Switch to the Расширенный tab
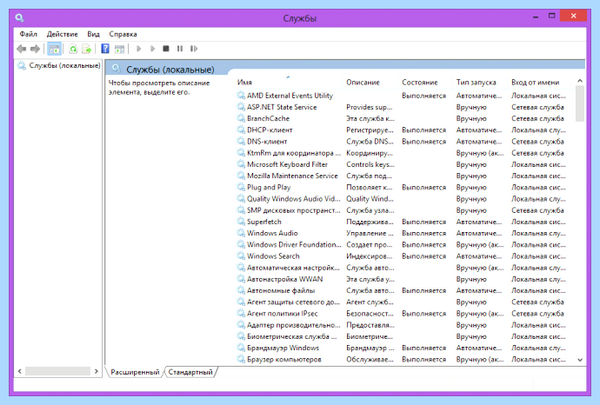Viewport: 600px width, 405px height. tap(135, 372)
